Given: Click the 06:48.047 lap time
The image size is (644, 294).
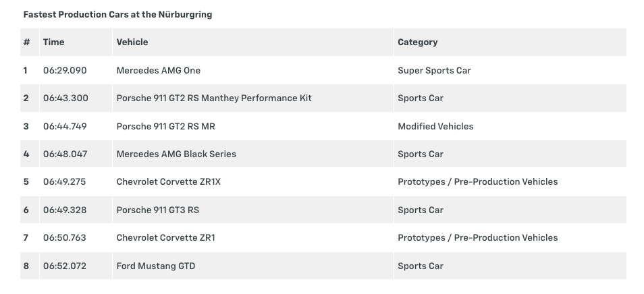Looking at the screenshot, I should [65, 154].
